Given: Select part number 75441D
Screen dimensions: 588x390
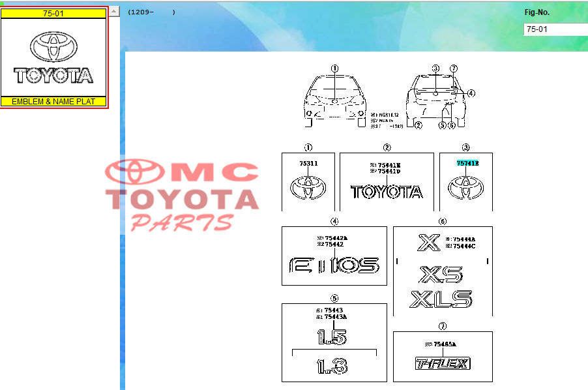Looking at the screenshot, I should pyautogui.click(x=390, y=171).
